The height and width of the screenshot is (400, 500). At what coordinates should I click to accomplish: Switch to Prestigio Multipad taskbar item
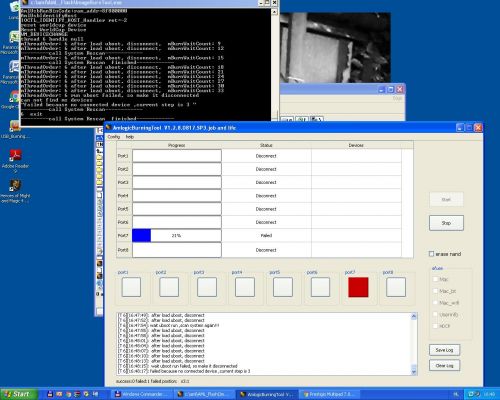[x=330, y=394]
